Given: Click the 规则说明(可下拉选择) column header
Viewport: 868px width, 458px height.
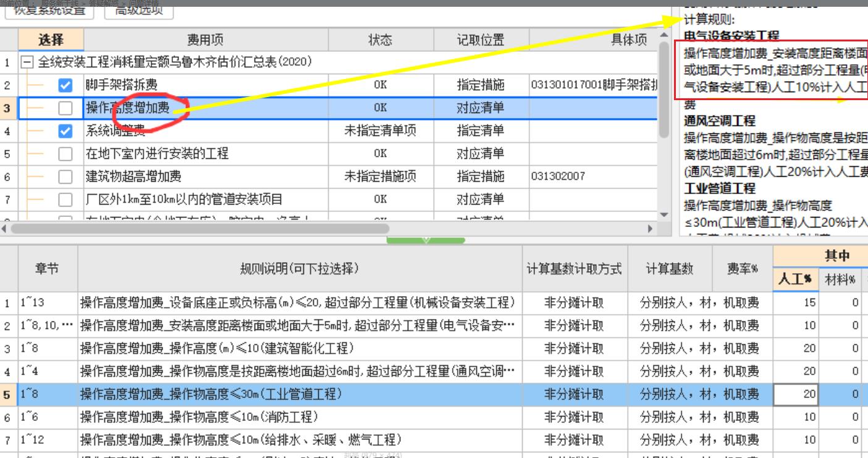Looking at the screenshot, I should (x=300, y=268).
